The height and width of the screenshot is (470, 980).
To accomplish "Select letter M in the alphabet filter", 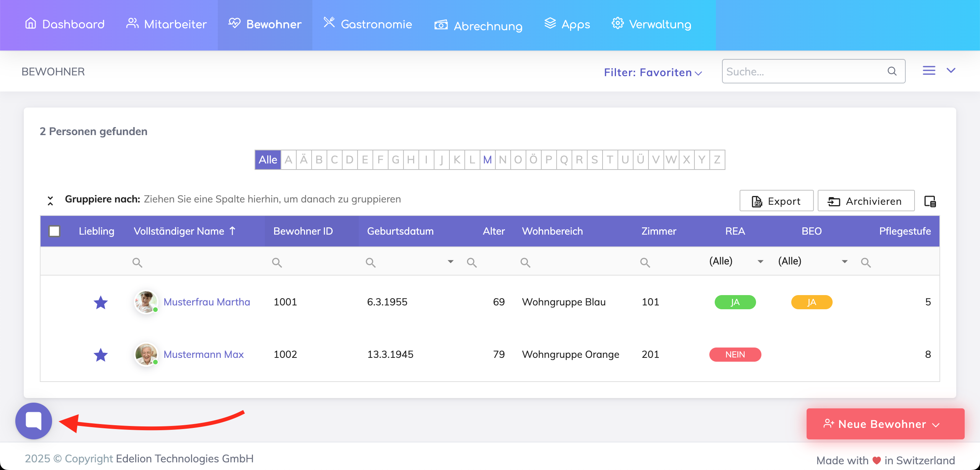I will click(x=487, y=160).
